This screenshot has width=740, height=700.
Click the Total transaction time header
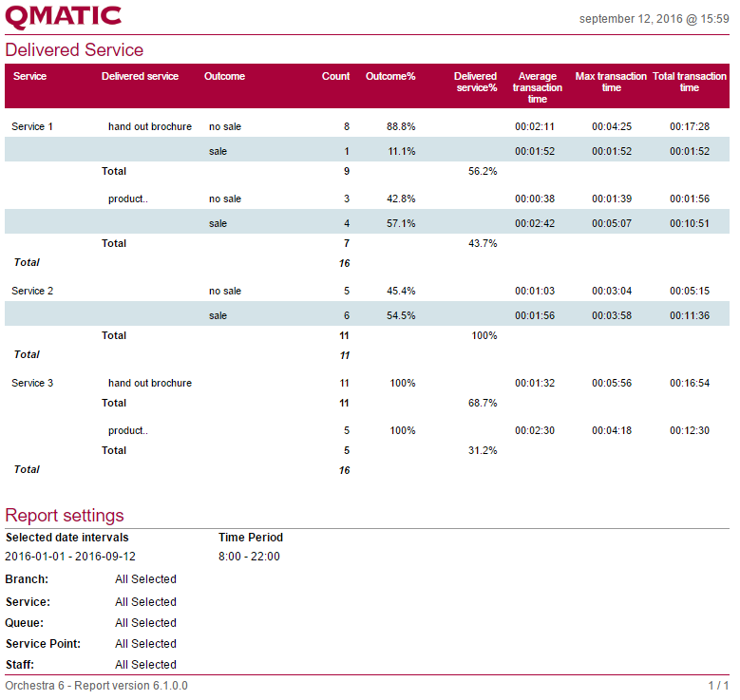[689, 82]
